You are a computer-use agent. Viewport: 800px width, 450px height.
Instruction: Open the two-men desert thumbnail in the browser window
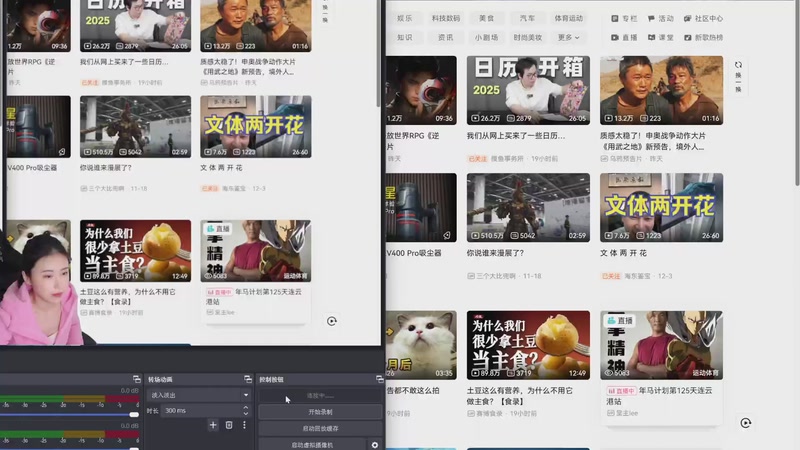[x=661, y=90]
